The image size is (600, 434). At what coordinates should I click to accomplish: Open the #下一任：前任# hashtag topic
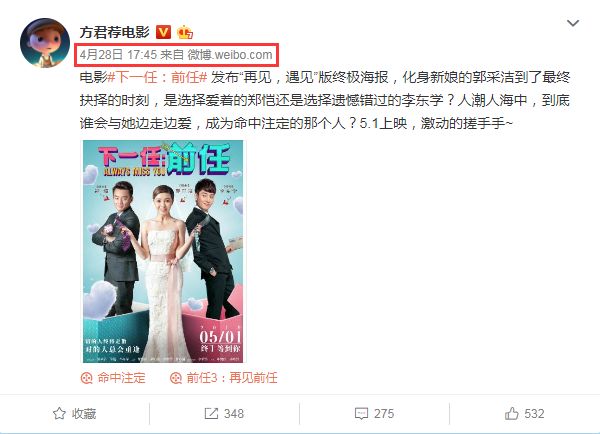coord(157,77)
